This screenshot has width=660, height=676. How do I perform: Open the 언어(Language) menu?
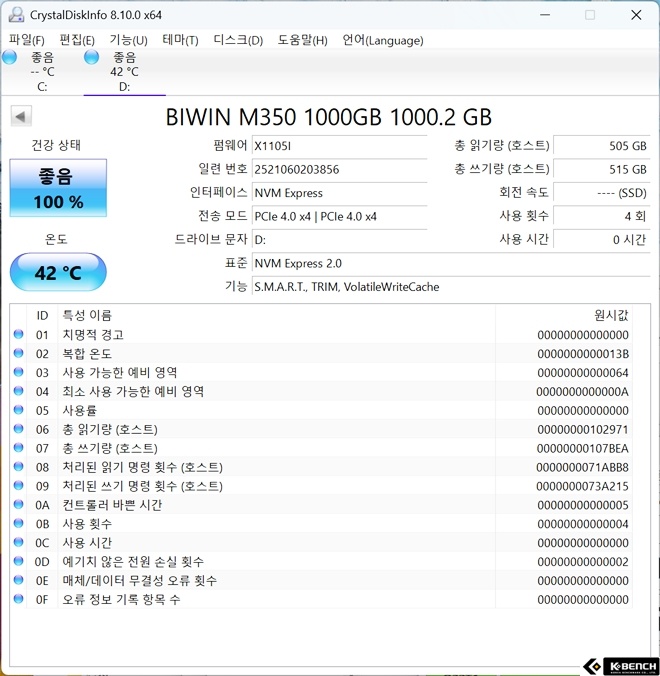tap(383, 40)
